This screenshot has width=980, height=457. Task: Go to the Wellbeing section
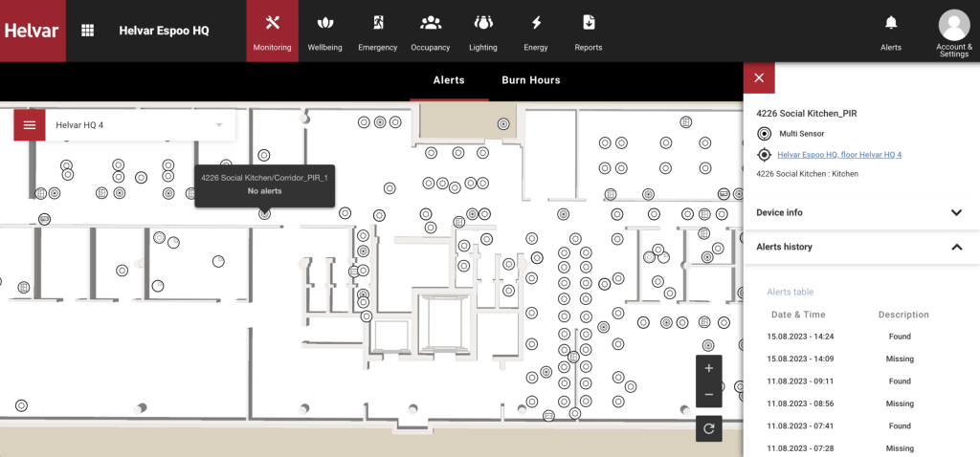325,32
